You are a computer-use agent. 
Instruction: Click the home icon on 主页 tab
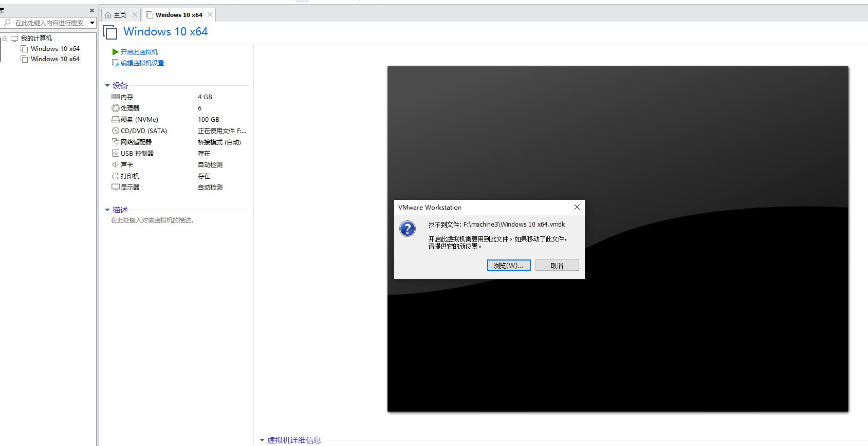click(108, 15)
